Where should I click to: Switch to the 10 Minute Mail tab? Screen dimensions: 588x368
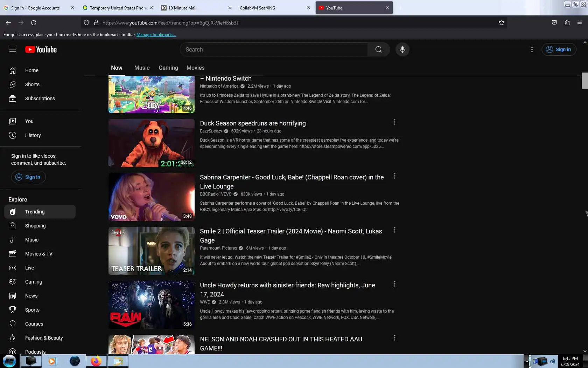[x=196, y=8]
